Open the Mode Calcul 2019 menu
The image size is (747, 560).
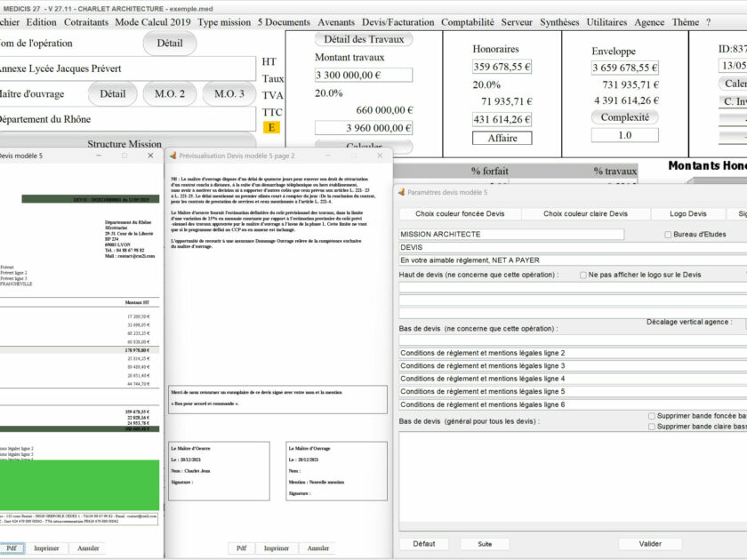tap(152, 22)
